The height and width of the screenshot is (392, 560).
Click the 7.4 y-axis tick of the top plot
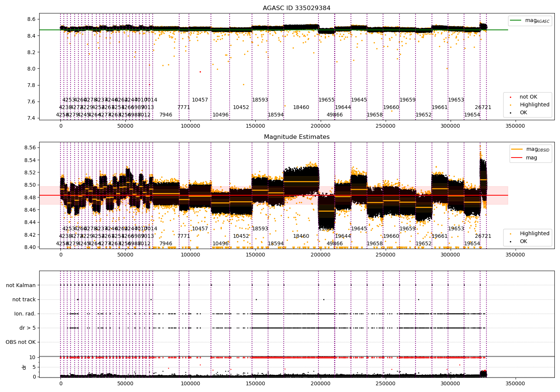click(x=31, y=118)
